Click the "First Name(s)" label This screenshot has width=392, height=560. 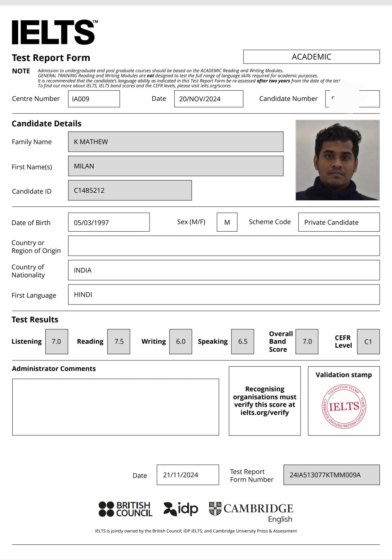[x=32, y=167]
